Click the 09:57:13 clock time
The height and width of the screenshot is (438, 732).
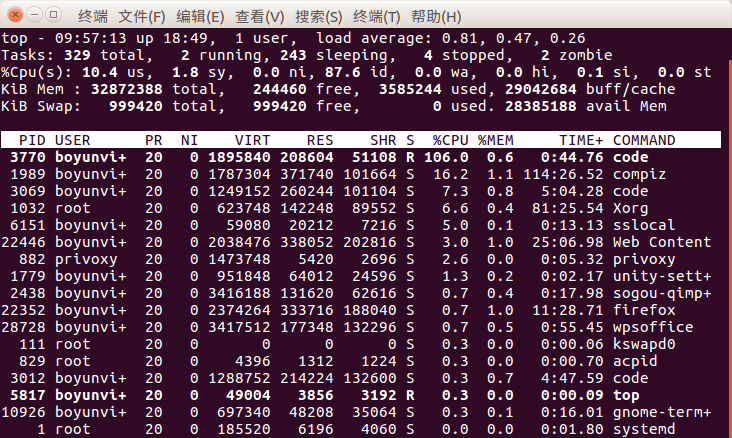point(91,38)
